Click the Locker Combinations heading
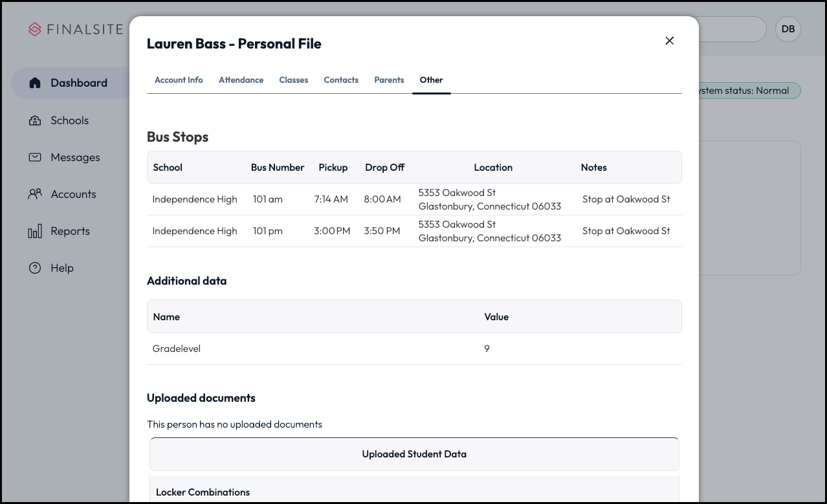This screenshot has width=827, height=504. (x=203, y=492)
